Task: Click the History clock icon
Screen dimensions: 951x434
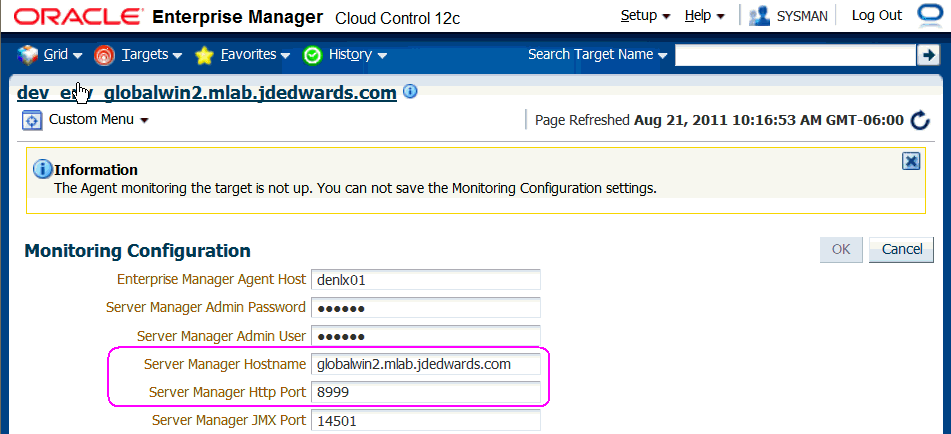Action: (x=312, y=55)
